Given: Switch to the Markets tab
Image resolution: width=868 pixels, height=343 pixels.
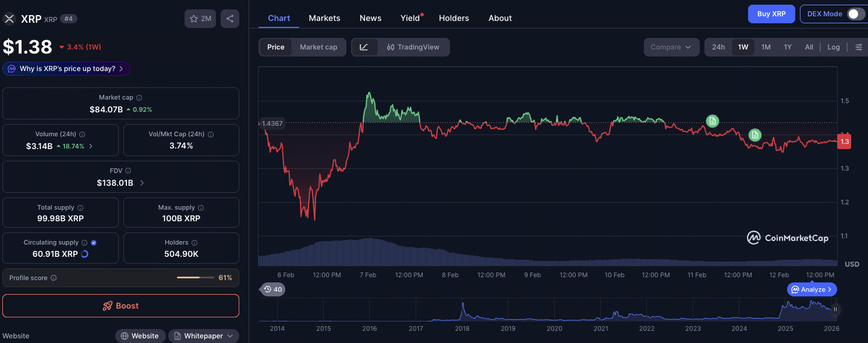Looking at the screenshot, I should click(x=324, y=18).
